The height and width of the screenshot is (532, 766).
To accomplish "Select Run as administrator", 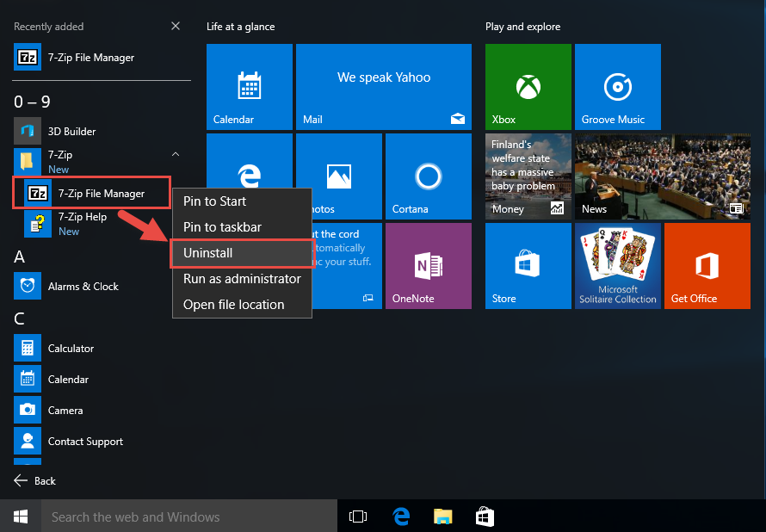I will coord(243,279).
